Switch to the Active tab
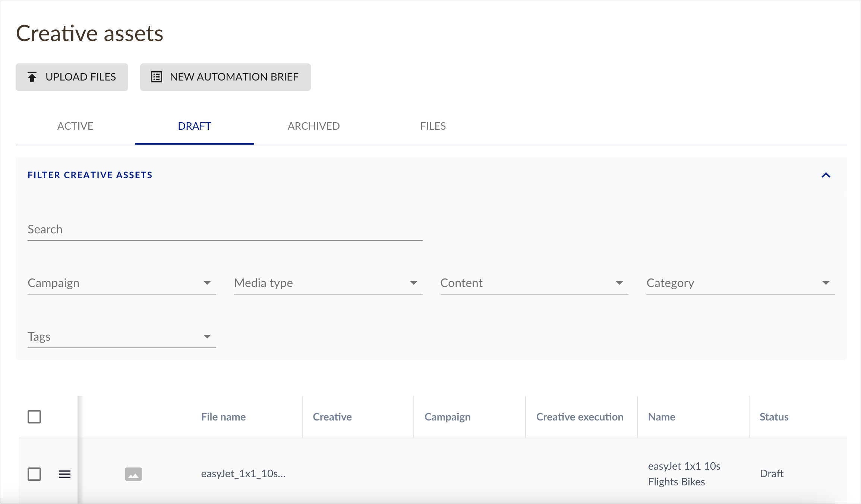861x504 pixels. pyautogui.click(x=75, y=126)
